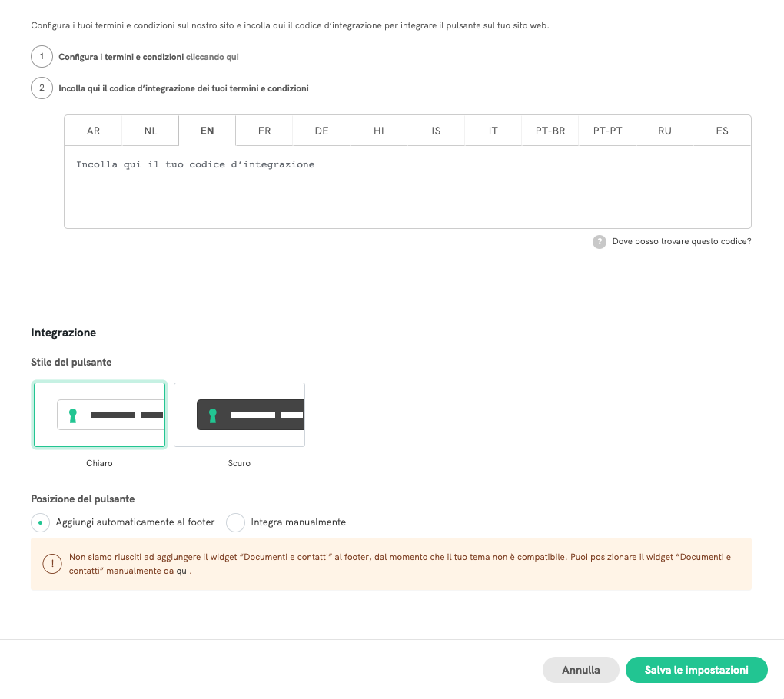Screen dimensions: 784x699
Task: Switch to the DE language tab
Action: click(321, 131)
